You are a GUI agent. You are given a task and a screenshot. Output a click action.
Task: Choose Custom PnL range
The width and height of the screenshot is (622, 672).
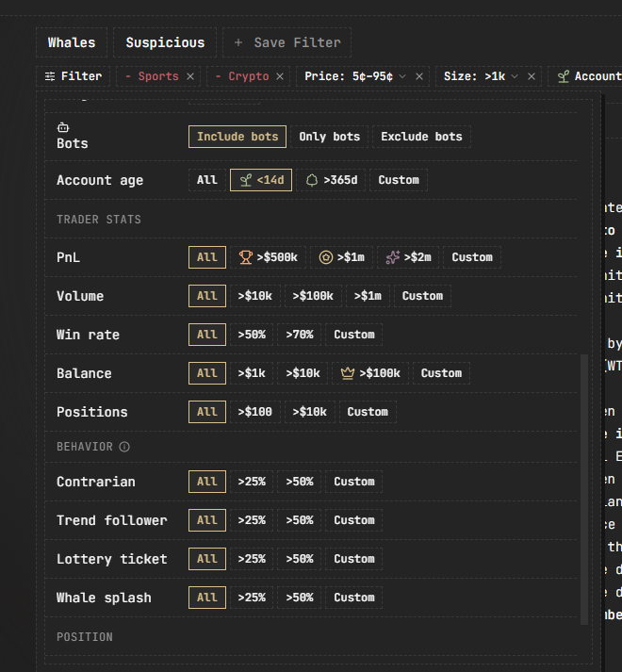[x=472, y=257]
